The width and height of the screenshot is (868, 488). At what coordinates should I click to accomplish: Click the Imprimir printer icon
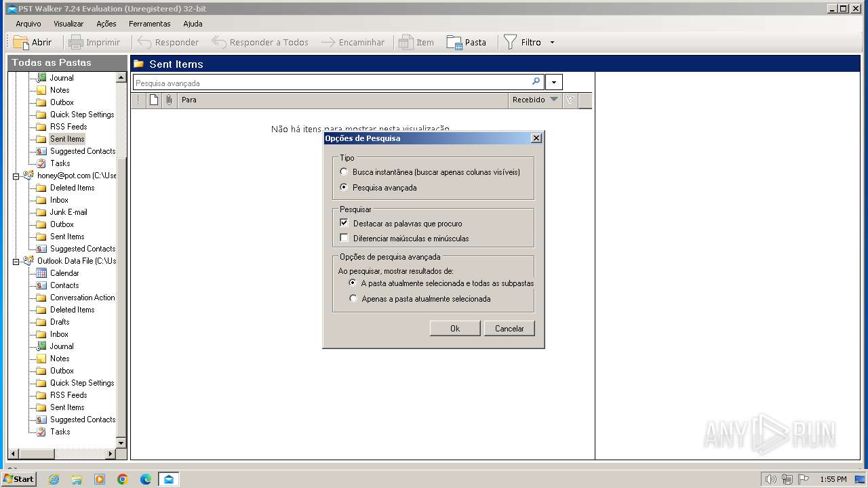click(76, 42)
